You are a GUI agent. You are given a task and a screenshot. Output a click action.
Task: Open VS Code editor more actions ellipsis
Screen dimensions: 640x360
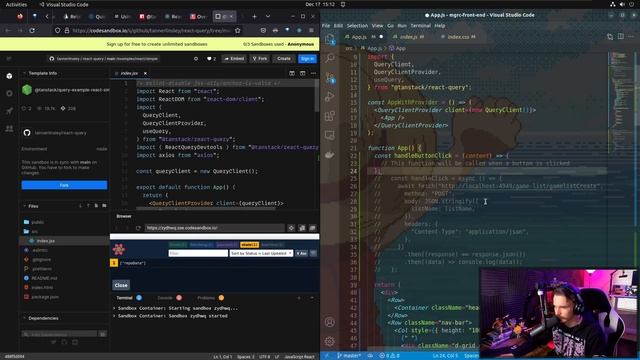click(631, 37)
